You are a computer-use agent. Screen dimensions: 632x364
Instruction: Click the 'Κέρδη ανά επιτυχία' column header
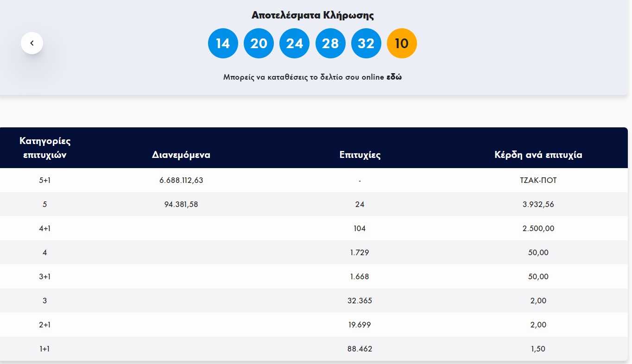538,155
